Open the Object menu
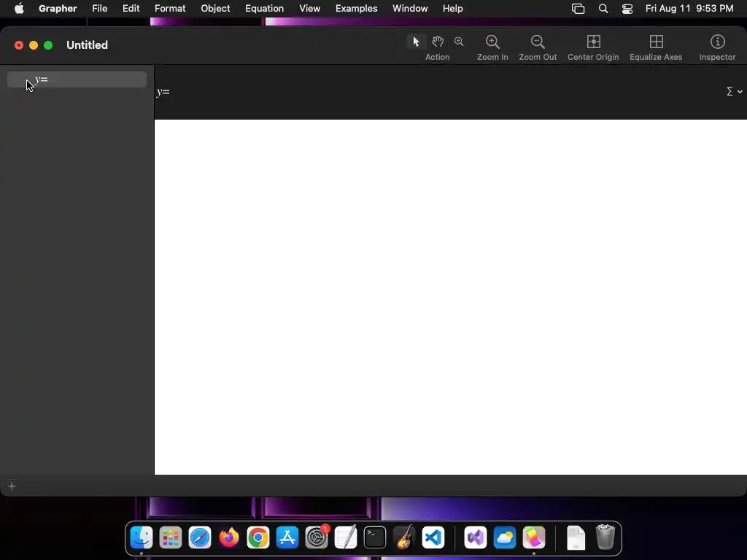The width and height of the screenshot is (747, 560). 215,9
